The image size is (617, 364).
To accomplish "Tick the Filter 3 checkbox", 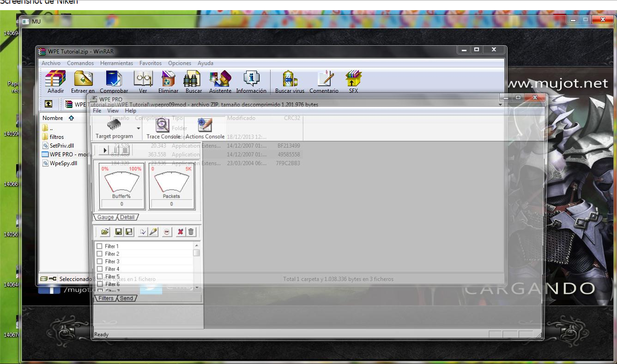I will pos(99,262).
